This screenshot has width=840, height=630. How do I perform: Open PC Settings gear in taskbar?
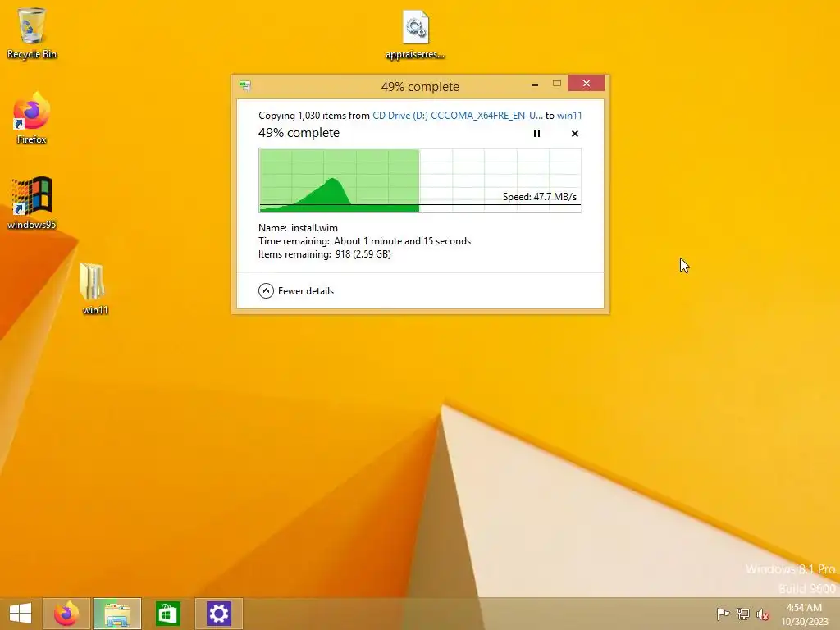218,614
